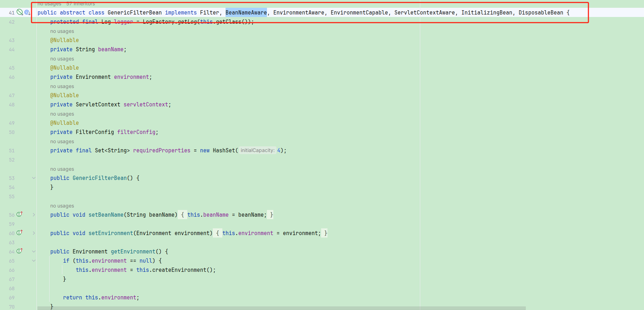
Task: Click the Filter interface name on line 41
Action: pos(210,13)
